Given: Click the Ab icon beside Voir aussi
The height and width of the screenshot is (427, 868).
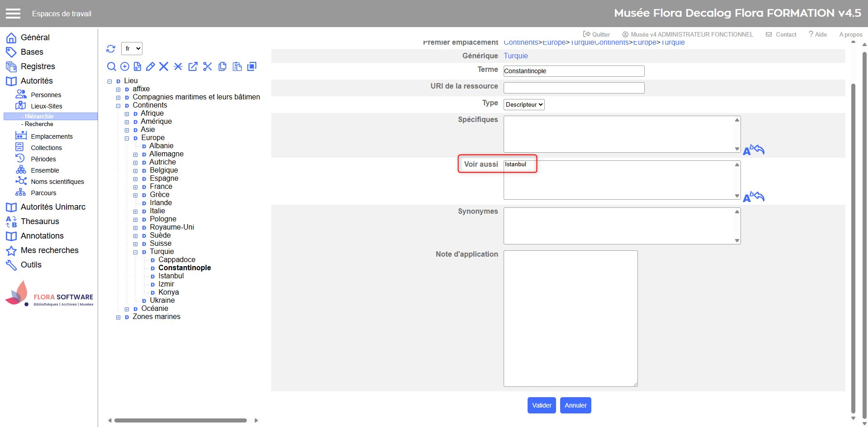Looking at the screenshot, I should 753,197.
